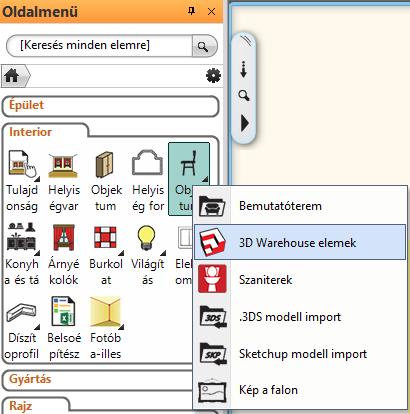The image size is (410, 414).
Task: Select the Fotóba-illesztés photo match tool
Action: point(105,327)
